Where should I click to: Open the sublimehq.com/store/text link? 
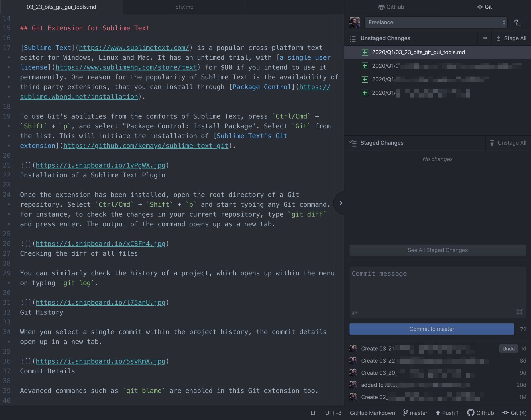point(126,67)
